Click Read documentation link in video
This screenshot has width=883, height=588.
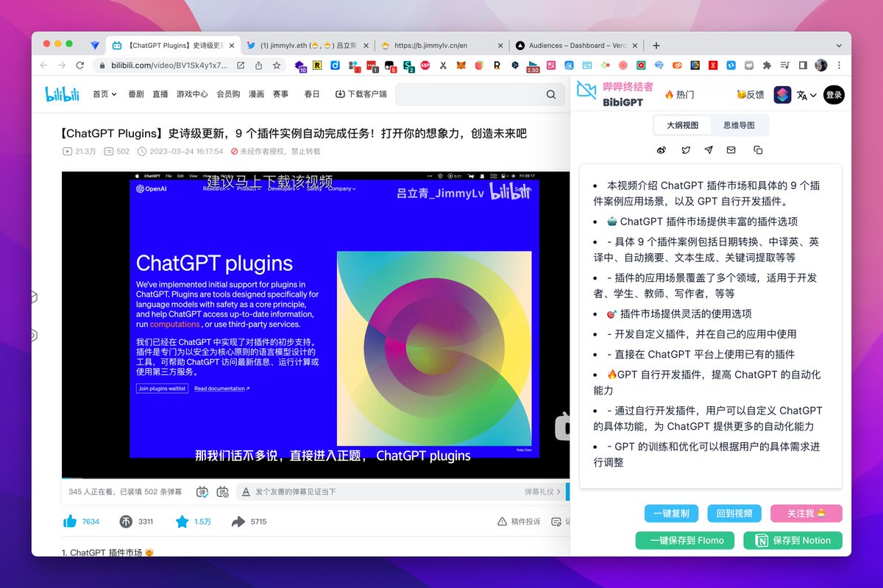pos(221,389)
